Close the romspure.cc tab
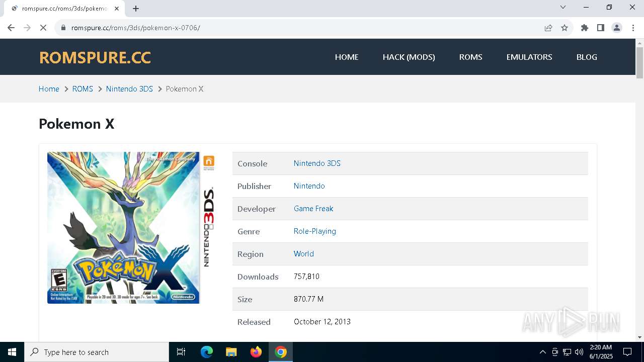The width and height of the screenshot is (644, 362). pos(117,9)
